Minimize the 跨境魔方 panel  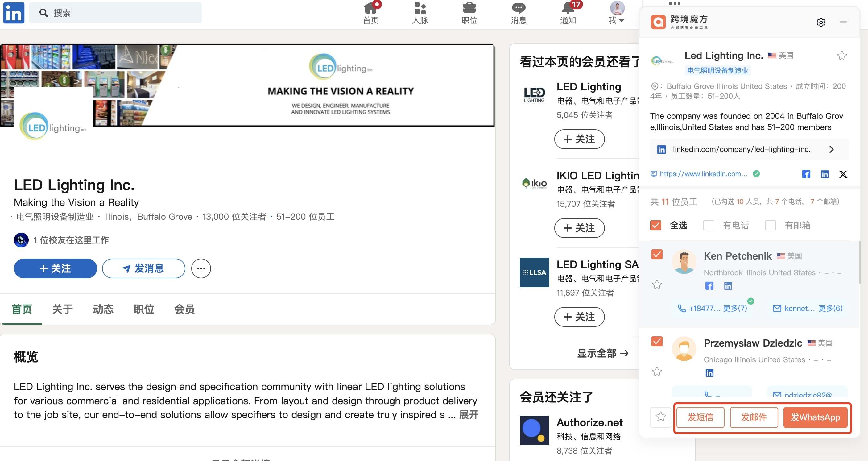tap(843, 22)
